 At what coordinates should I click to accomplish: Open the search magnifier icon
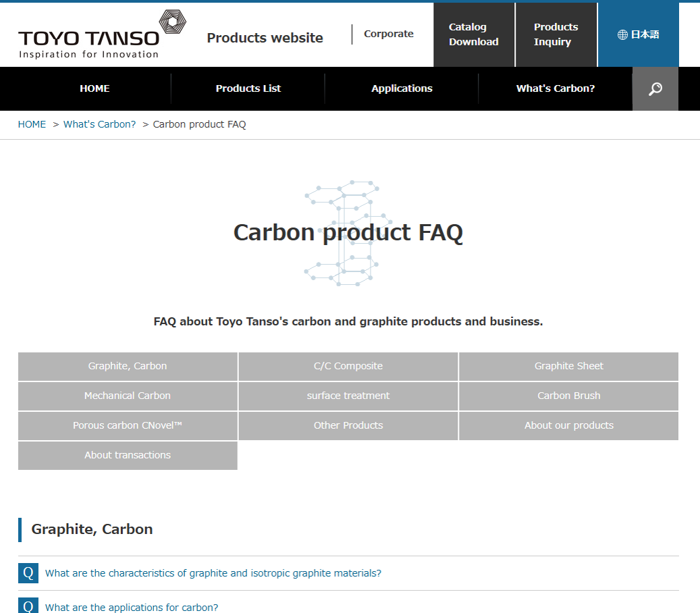click(655, 89)
